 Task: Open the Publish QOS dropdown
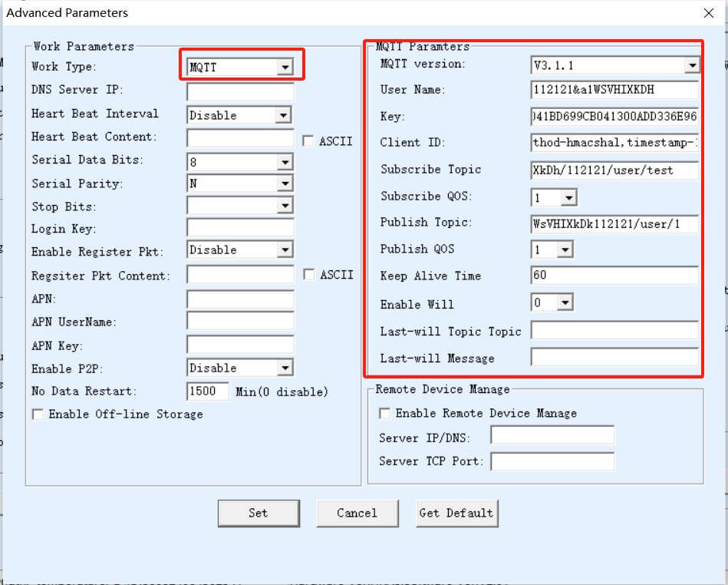click(x=552, y=250)
